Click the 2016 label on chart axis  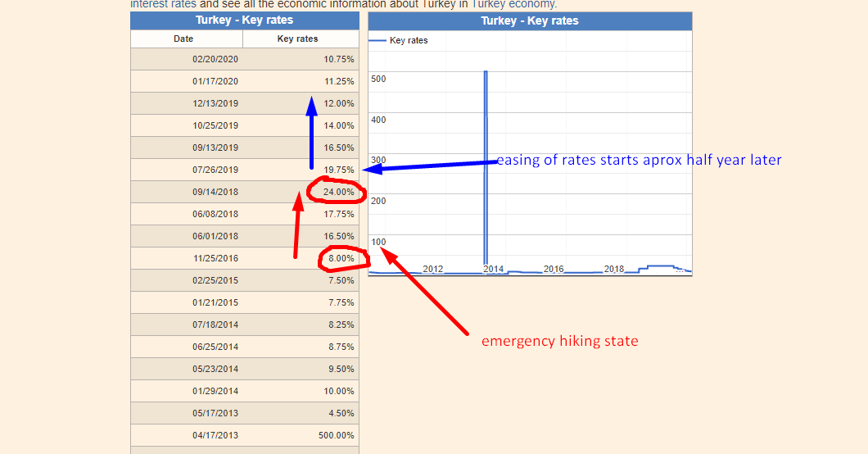pyautogui.click(x=554, y=269)
